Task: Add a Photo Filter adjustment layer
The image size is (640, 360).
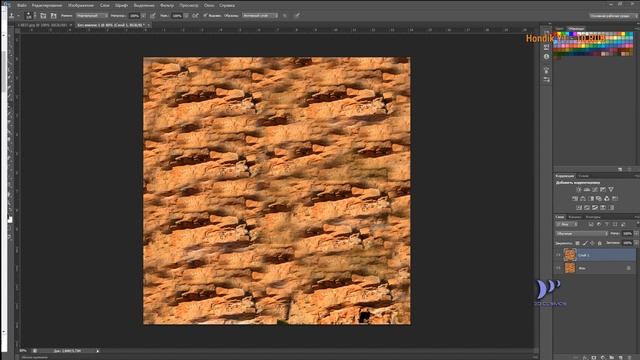Action: pyautogui.click(x=598, y=198)
